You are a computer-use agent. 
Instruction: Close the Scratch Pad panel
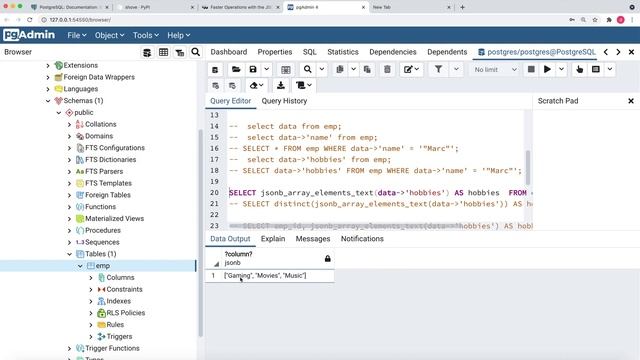pos(631,101)
